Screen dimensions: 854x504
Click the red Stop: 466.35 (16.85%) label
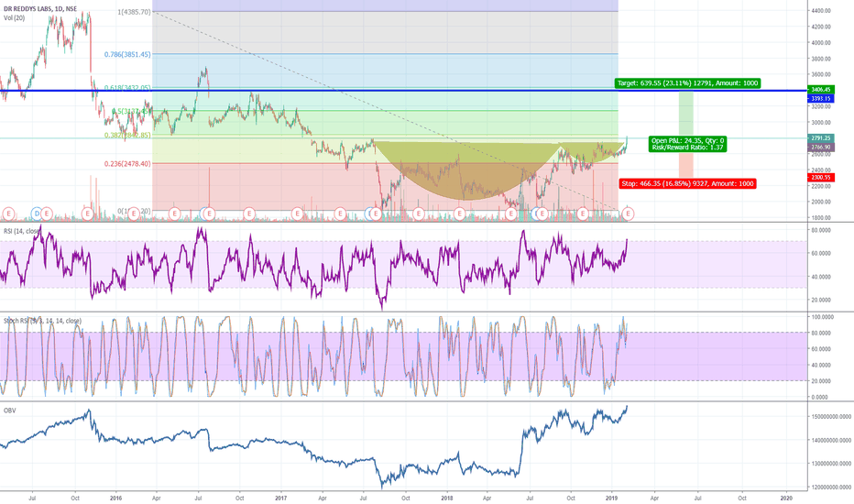click(x=687, y=183)
